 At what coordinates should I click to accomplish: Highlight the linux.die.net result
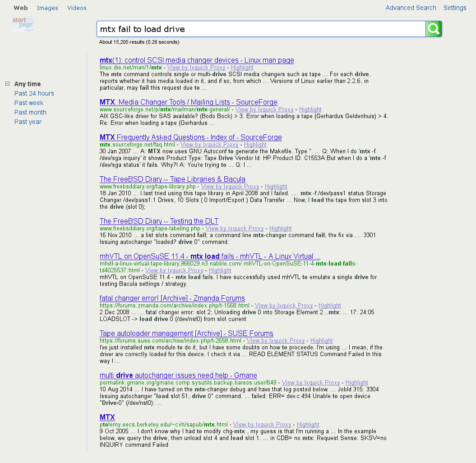[242, 67]
